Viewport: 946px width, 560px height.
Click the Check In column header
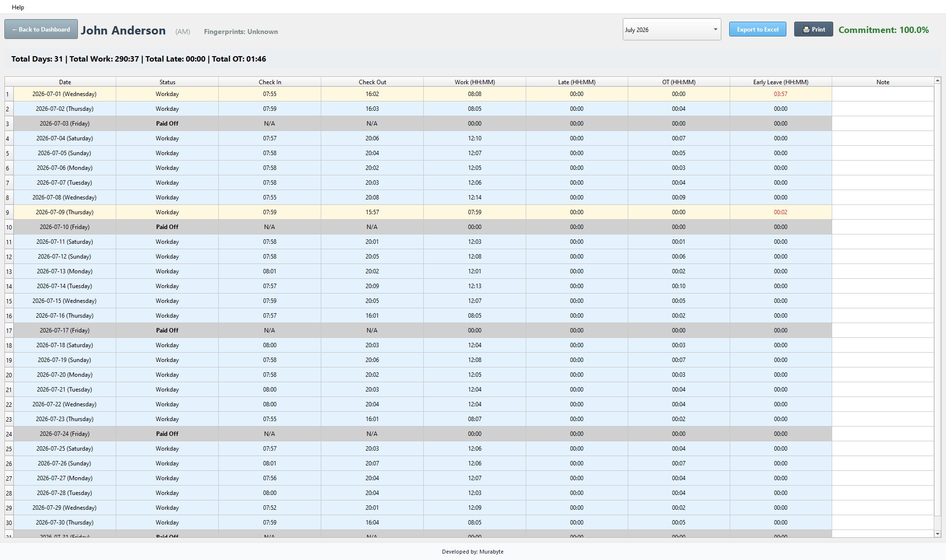(x=270, y=82)
